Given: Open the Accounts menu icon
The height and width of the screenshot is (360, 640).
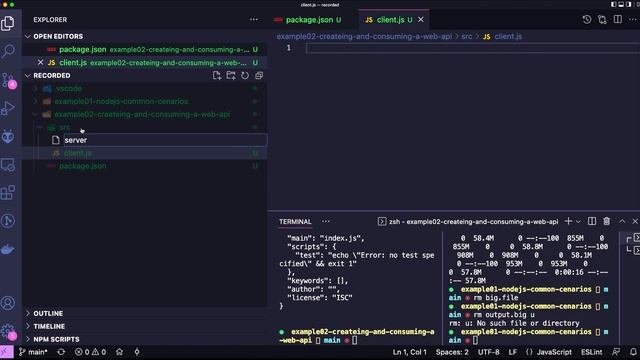Looking at the screenshot, I should pos(8,303).
